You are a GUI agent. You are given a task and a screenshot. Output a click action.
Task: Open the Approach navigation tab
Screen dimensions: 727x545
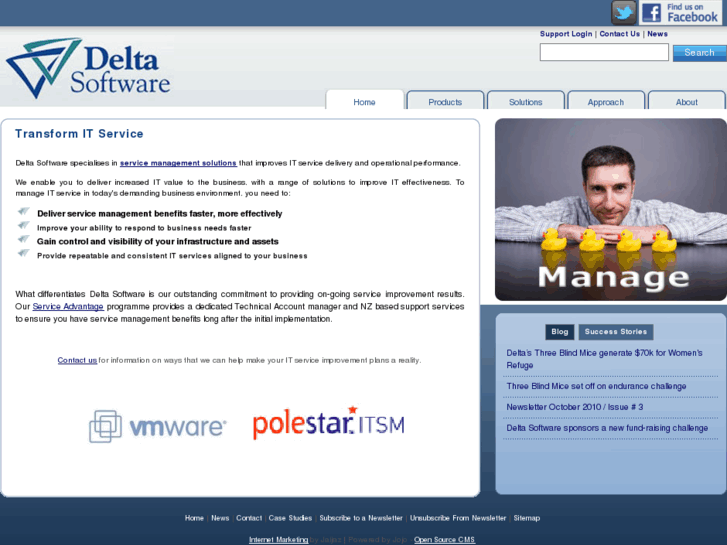pyautogui.click(x=606, y=102)
